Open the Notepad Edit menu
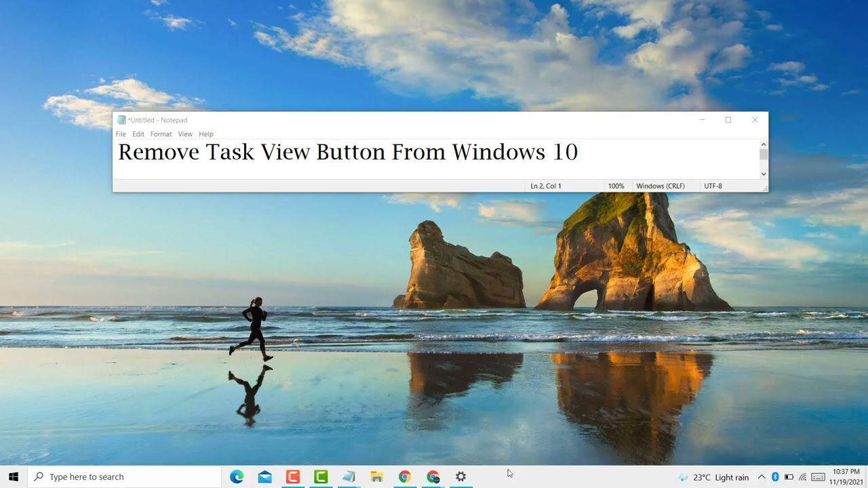 [x=138, y=134]
